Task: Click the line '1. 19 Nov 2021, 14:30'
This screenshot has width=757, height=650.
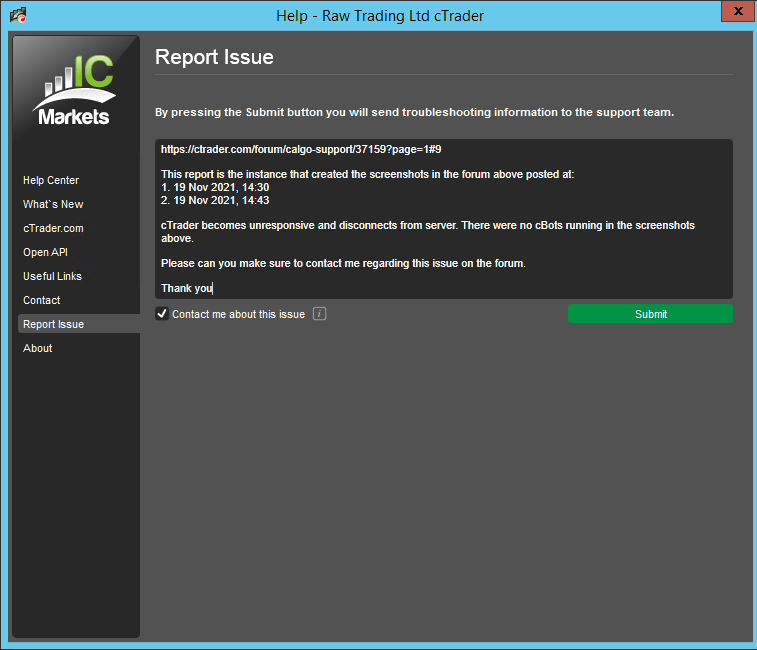Action: [215, 187]
